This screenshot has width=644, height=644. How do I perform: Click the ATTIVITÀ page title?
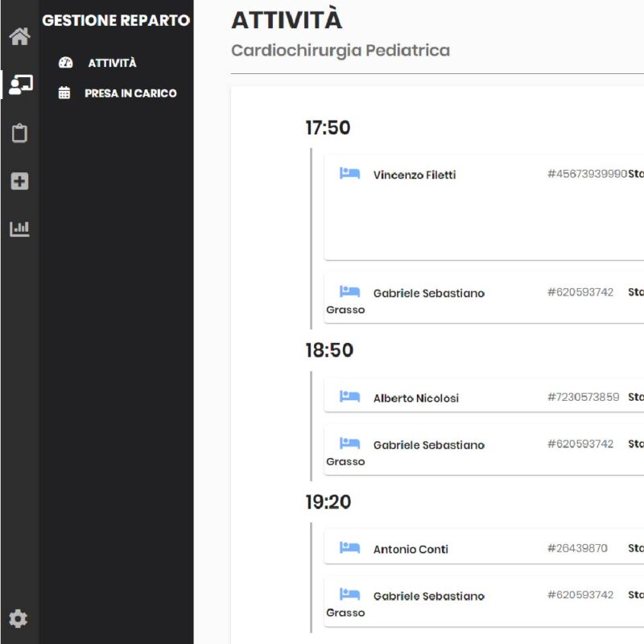point(287,19)
